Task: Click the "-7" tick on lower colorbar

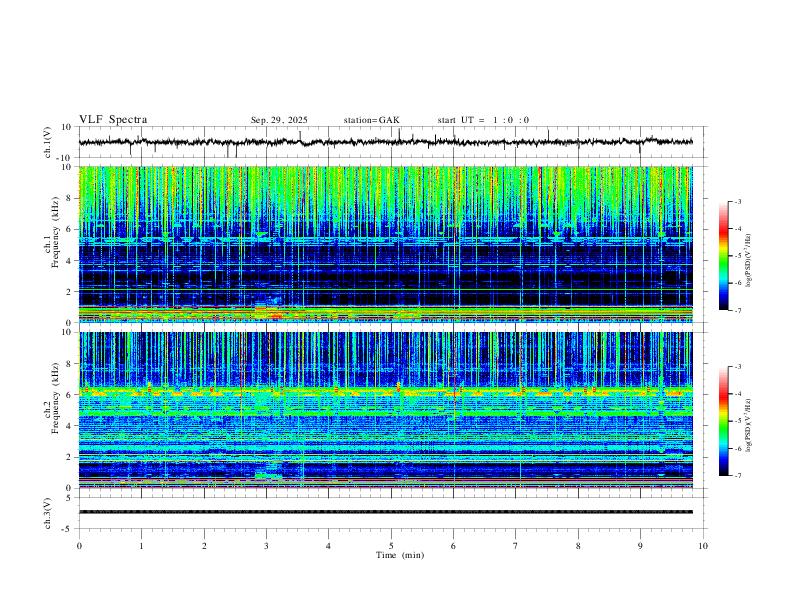Action: 738,476
